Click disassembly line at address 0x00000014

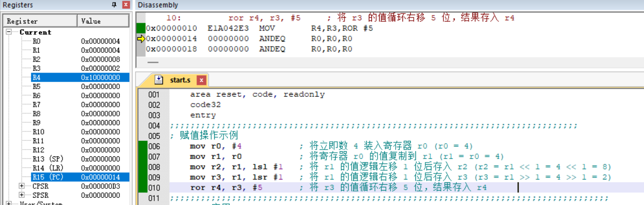point(249,38)
